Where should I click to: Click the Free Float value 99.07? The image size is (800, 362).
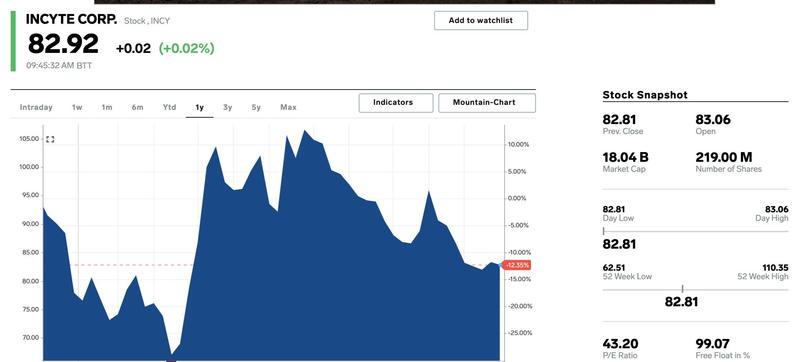(x=712, y=344)
